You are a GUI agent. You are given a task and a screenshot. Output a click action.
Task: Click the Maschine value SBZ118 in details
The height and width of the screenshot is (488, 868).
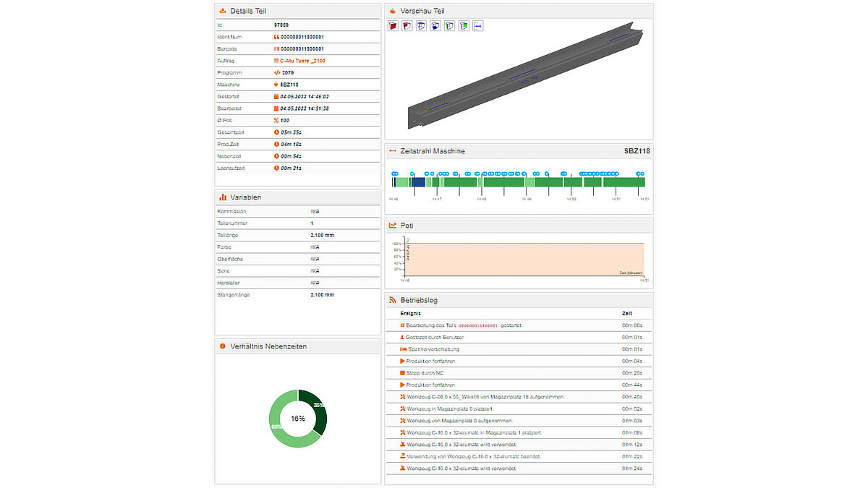(x=289, y=85)
